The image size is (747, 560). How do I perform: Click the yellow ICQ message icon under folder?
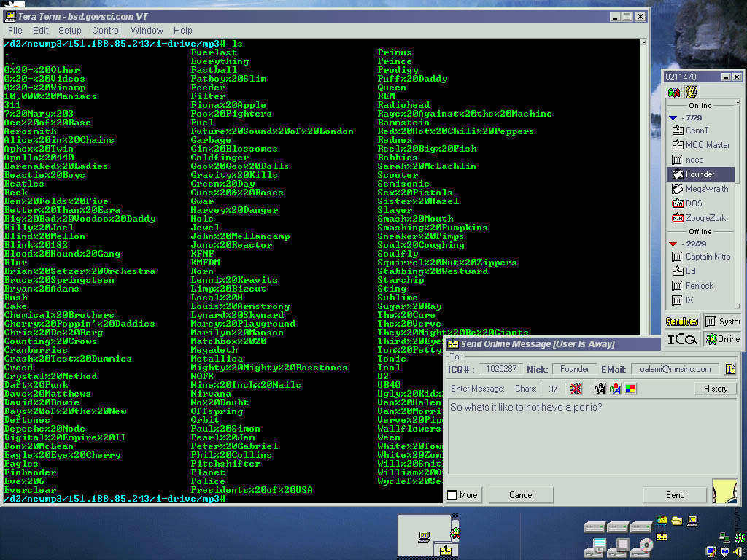tap(662, 536)
